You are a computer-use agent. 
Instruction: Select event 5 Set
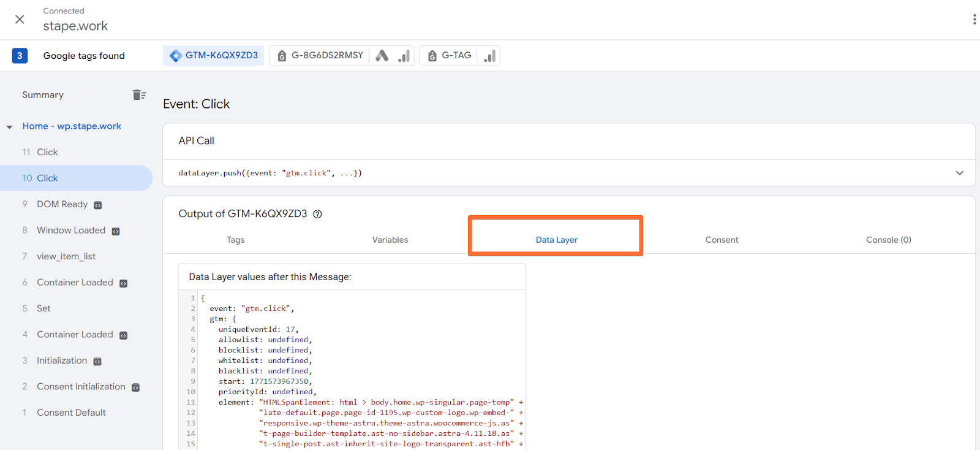76,308
